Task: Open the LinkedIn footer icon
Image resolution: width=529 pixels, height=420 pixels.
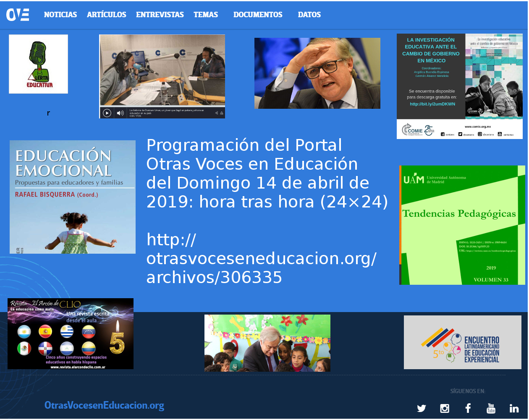Action: [514, 408]
